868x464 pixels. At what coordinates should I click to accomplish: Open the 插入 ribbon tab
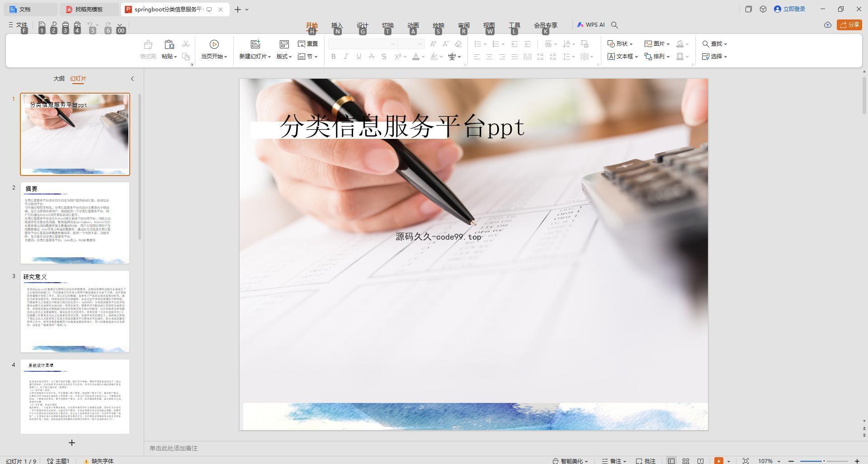(x=337, y=25)
